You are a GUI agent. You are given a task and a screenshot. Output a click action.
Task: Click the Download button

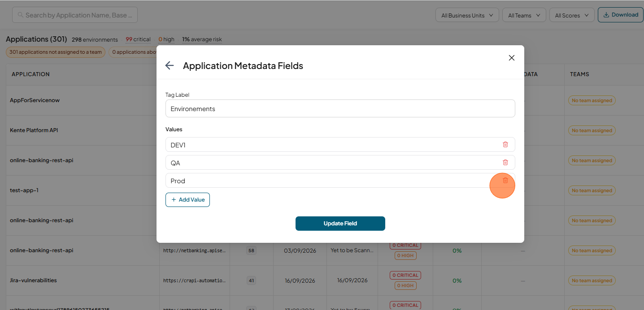(621, 15)
